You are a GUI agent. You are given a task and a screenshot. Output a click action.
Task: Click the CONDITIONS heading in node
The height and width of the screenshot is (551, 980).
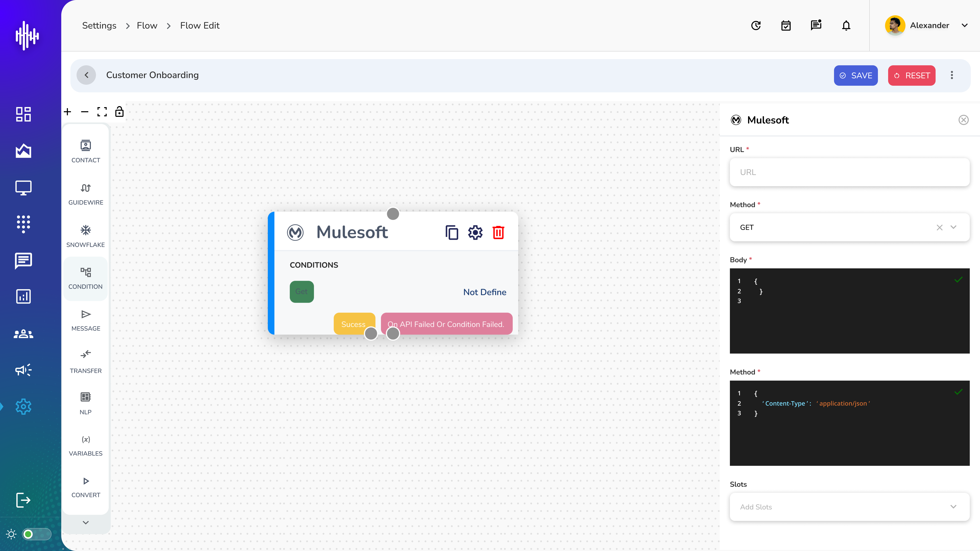tap(314, 265)
